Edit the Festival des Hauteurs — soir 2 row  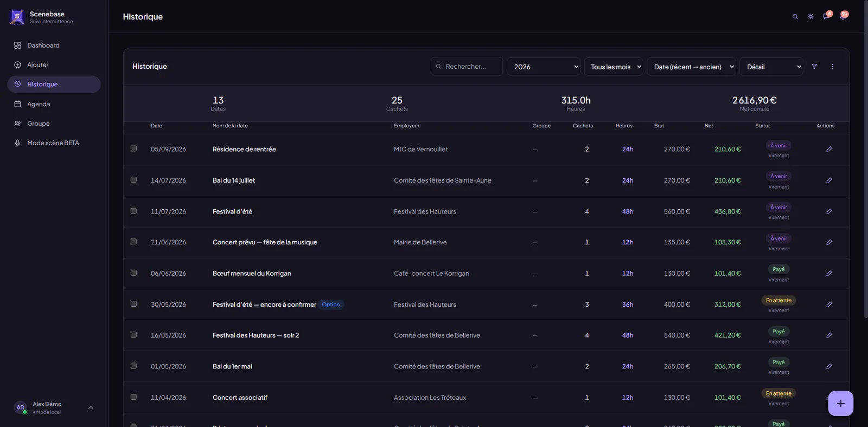[829, 335]
